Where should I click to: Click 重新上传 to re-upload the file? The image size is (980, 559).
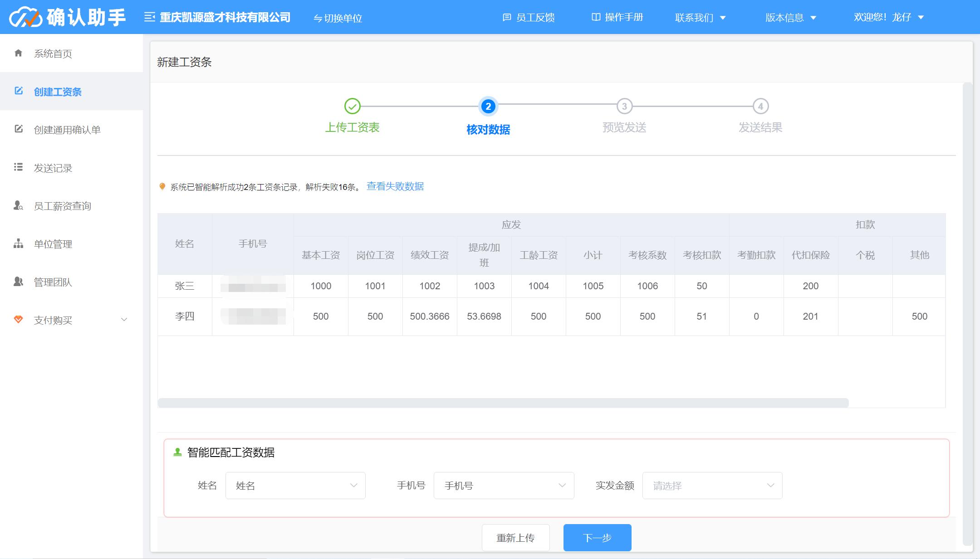point(515,537)
